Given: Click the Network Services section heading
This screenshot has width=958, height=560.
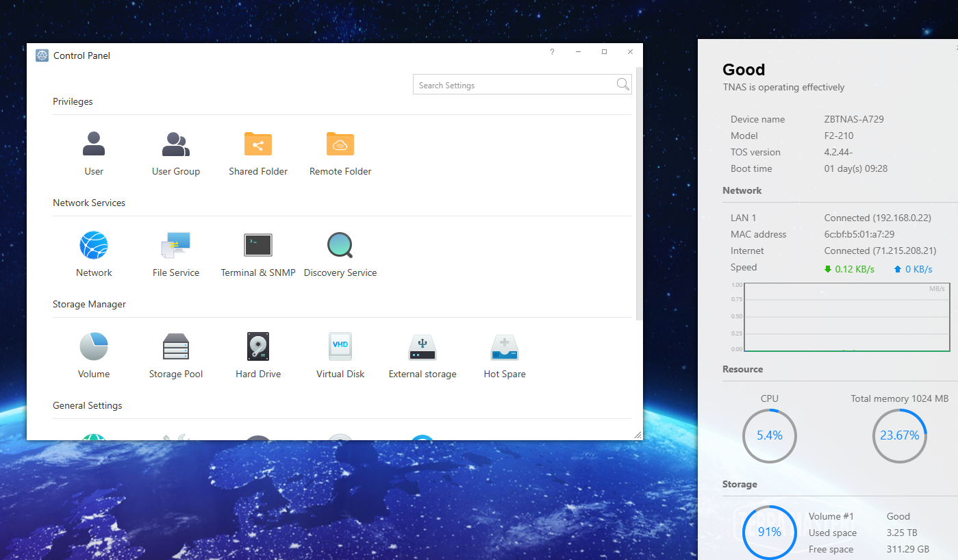Looking at the screenshot, I should [89, 203].
